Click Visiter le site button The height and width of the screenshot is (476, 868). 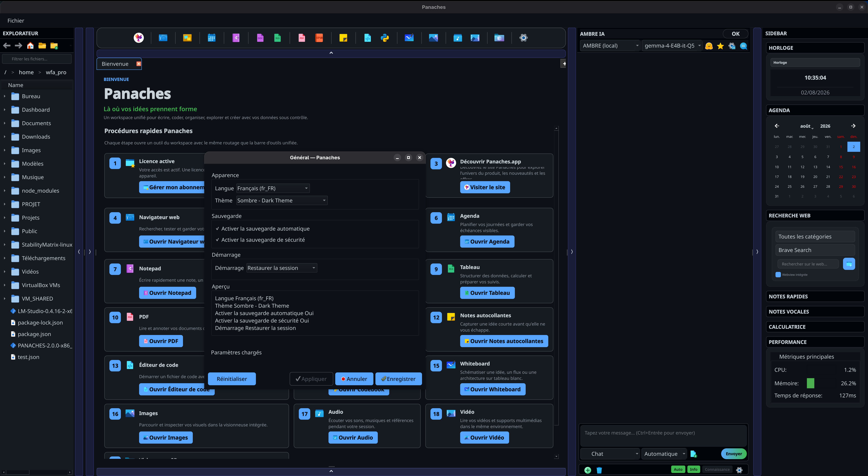[485, 187]
